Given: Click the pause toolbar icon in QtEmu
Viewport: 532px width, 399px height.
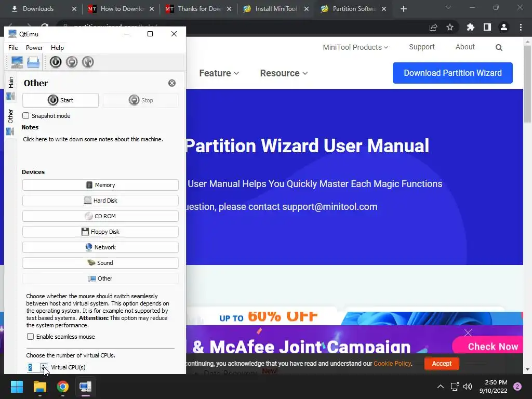Looking at the screenshot, I should 72,62.
